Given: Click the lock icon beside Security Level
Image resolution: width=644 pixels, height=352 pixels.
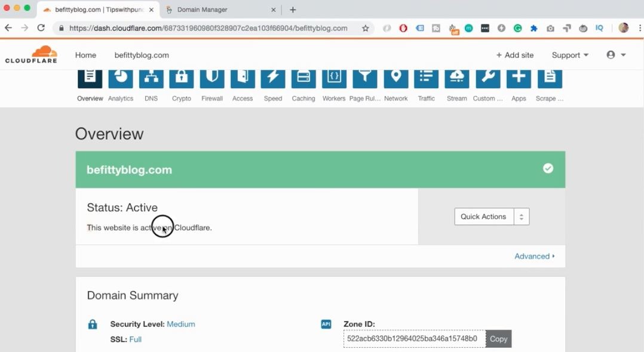Looking at the screenshot, I should (x=93, y=324).
